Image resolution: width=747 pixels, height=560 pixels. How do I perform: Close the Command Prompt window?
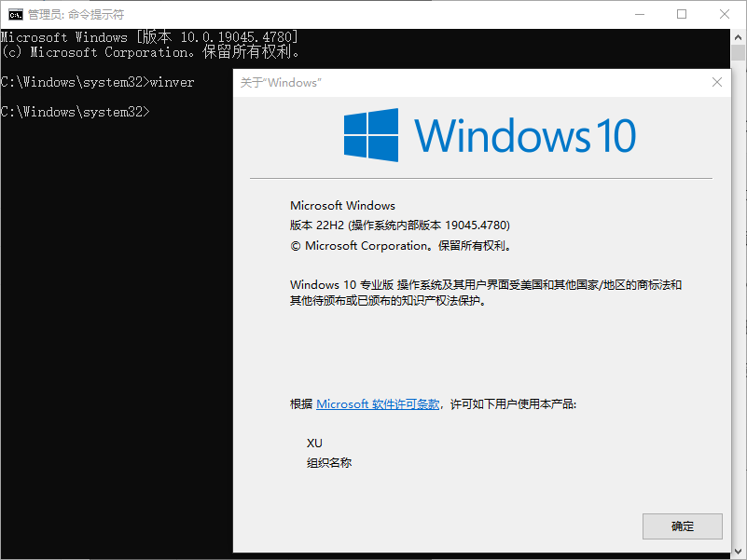click(x=724, y=14)
